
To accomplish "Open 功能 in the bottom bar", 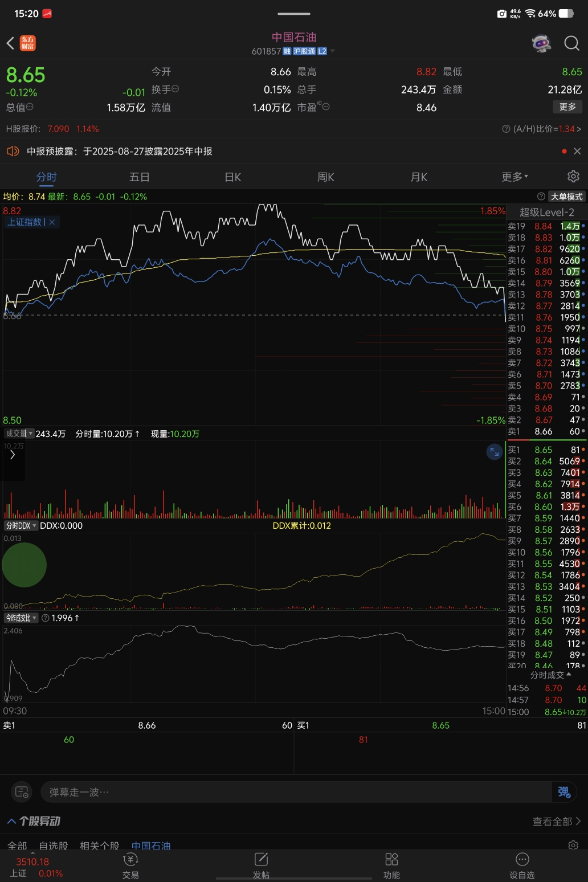I will [391, 866].
